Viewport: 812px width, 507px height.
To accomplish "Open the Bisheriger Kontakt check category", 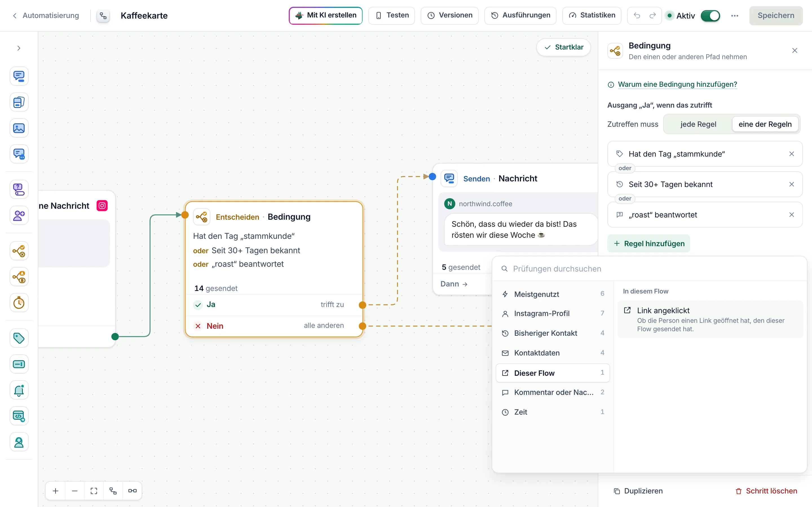I will click(553, 333).
